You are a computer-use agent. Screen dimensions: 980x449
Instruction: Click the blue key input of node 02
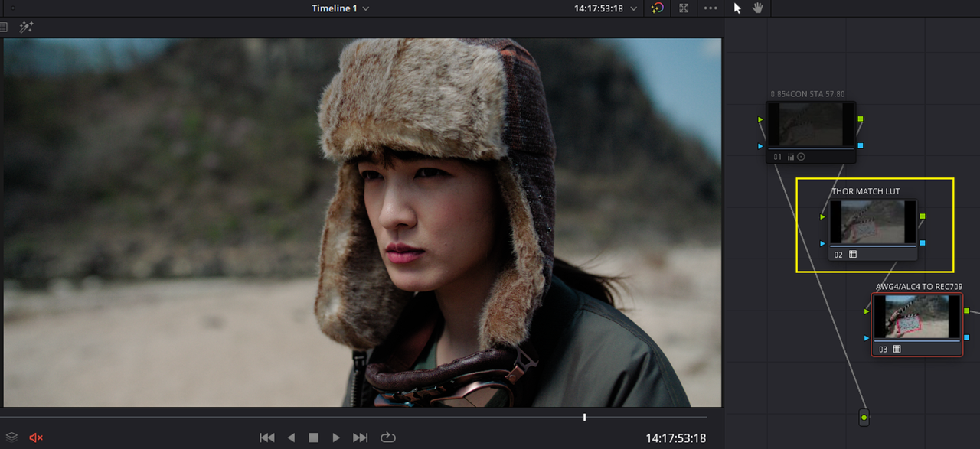(823, 243)
